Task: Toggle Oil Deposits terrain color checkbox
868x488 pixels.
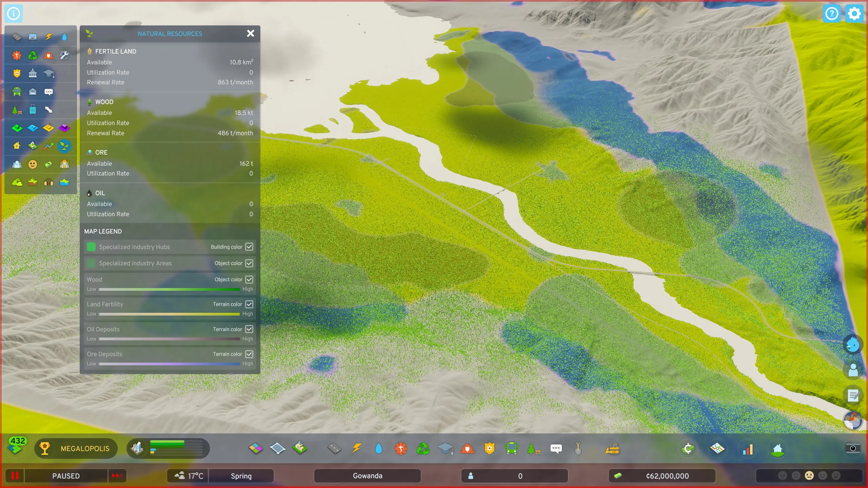Action: pos(249,329)
